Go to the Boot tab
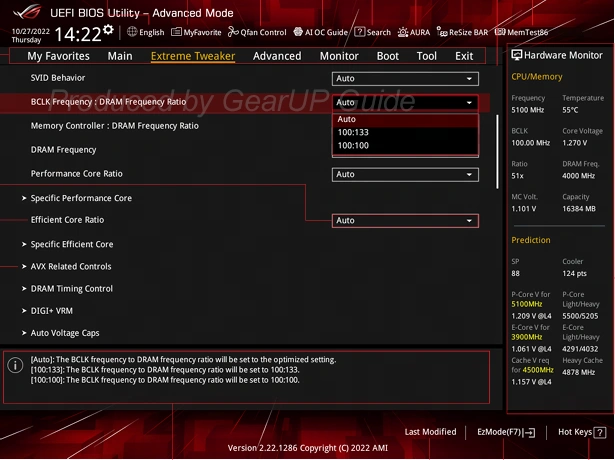The image size is (615, 460). pos(388,56)
